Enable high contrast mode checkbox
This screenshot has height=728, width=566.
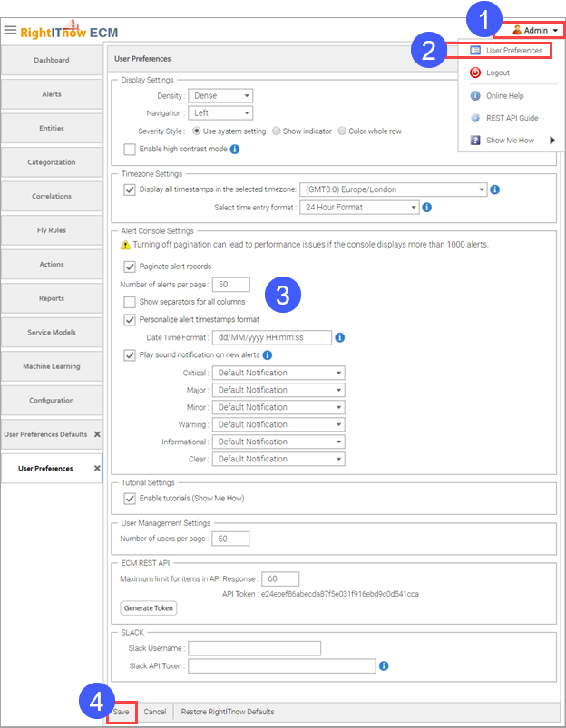point(129,149)
